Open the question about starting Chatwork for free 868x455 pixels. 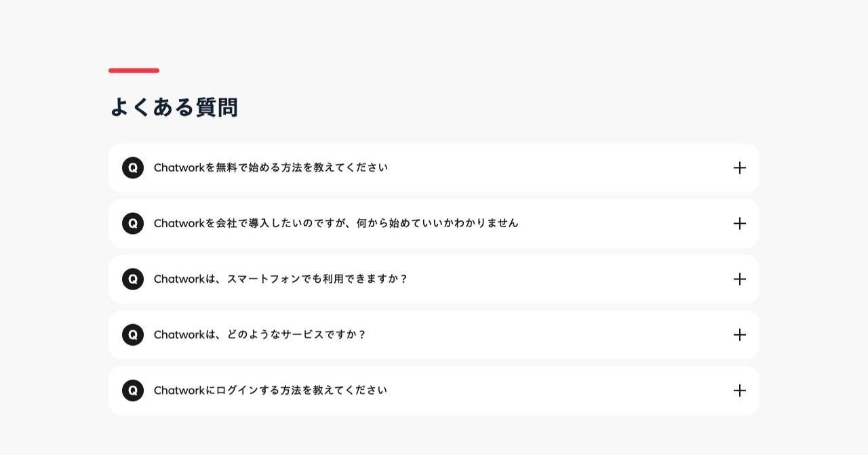(x=271, y=167)
